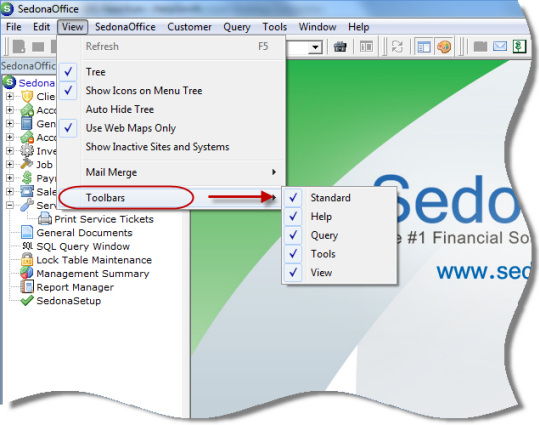Click the cash icon with the green plus badge
This screenshot has height=425, width=539.
pyautogui.click(x=27, y=110)
